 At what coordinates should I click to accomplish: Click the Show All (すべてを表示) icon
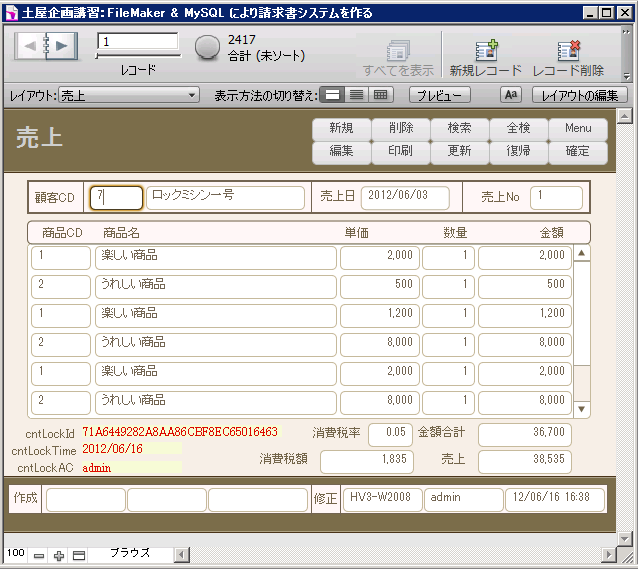click(398, 57)
